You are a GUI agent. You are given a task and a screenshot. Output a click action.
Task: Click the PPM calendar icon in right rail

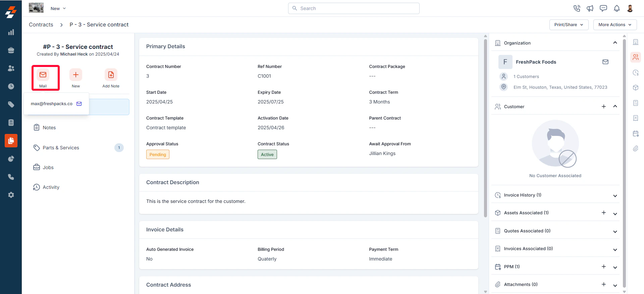(636, 134)
